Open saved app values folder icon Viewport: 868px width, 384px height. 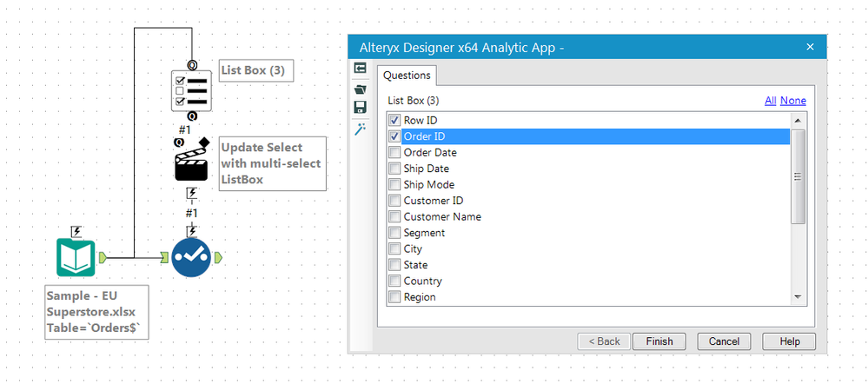361,89
